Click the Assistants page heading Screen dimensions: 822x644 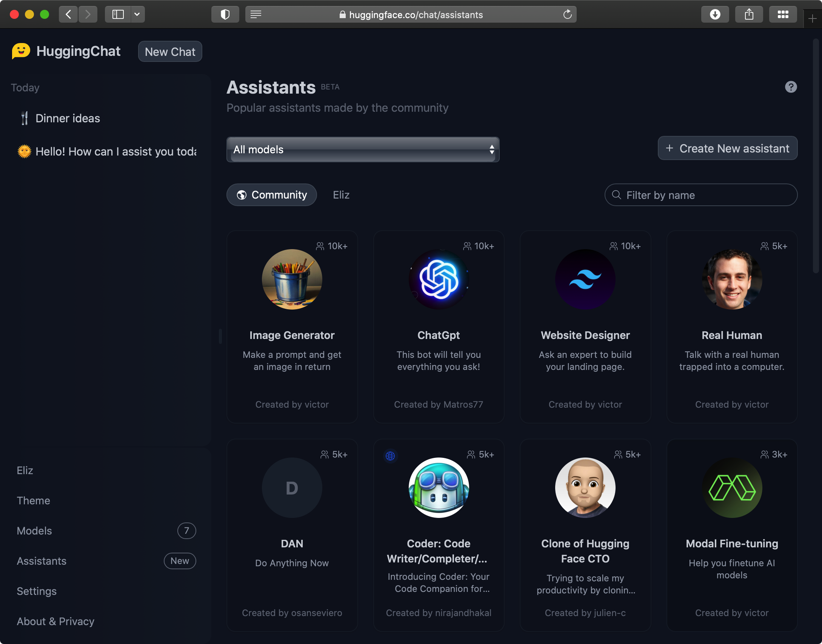pos(271,87)
